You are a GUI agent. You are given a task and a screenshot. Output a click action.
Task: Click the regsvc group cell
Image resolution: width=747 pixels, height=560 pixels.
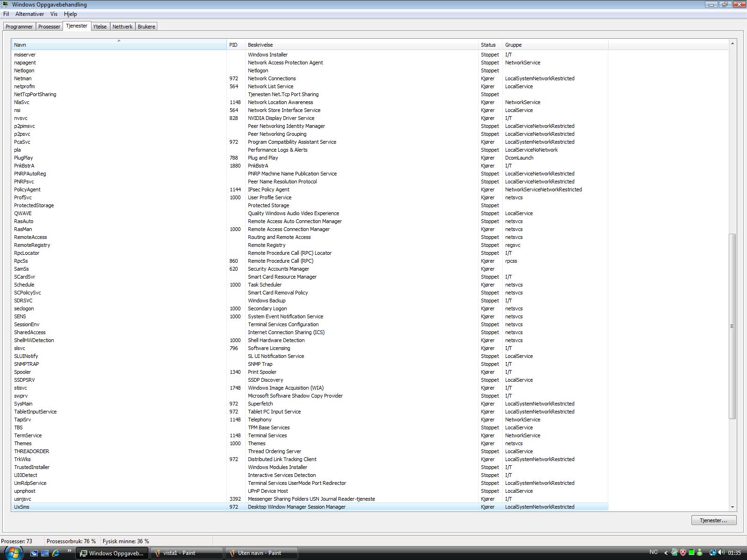[x=513, y=245]
